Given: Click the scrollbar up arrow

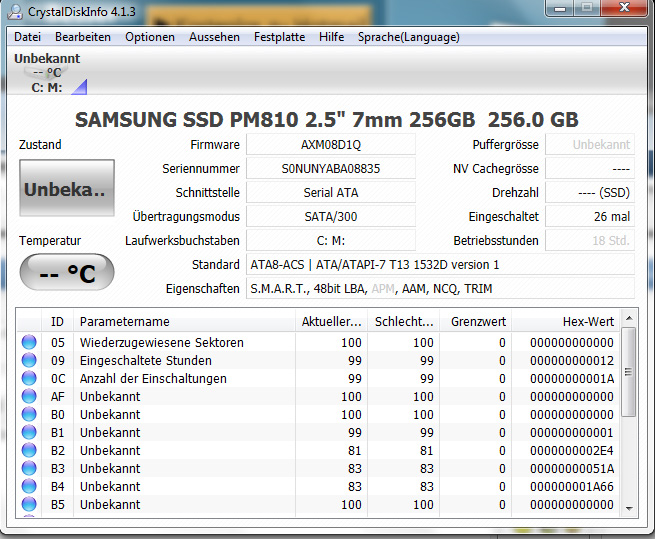Looking at the screenshot, I should point(629,318).
